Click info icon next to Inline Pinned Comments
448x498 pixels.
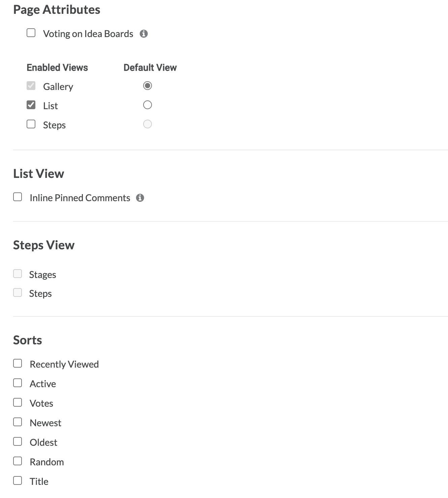(140, 198)
